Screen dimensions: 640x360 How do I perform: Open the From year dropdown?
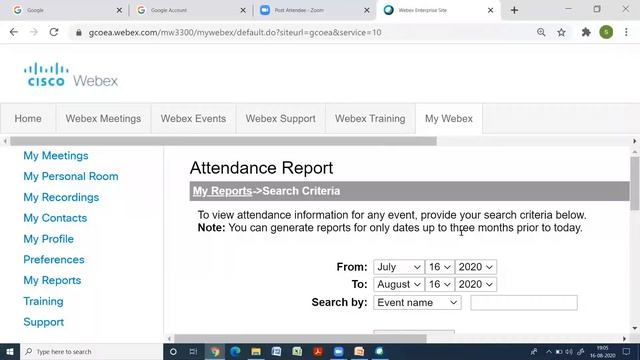point(476,267)
